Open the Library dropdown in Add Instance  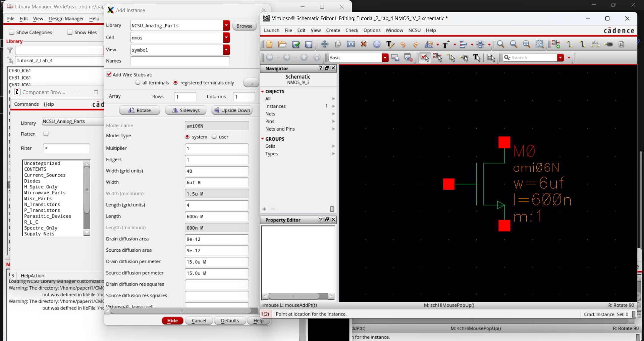(x=227, y=26)
